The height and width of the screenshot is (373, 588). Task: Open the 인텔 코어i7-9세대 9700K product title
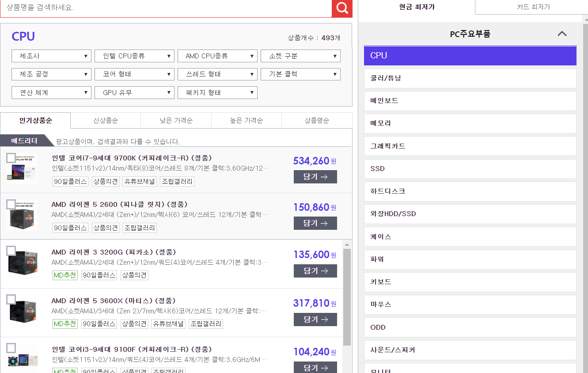tap(132, 158)
